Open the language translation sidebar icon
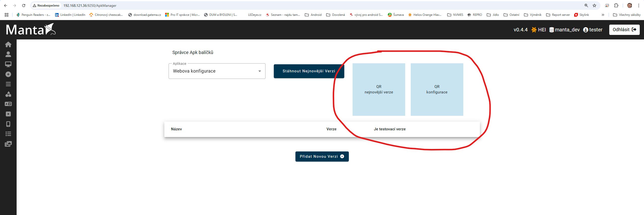Viewport: 644px width, 215px height. click(8, 104)
